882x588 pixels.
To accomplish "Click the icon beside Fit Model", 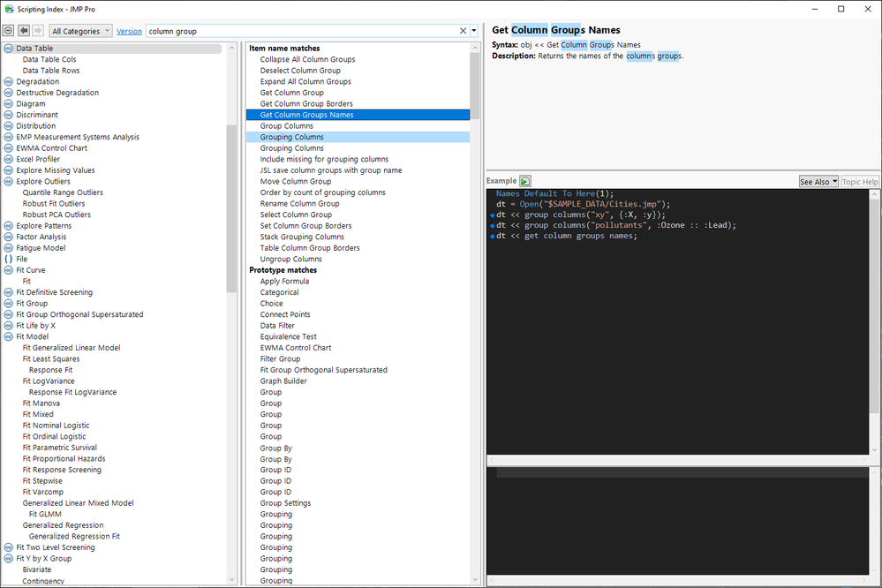I will 9,336.
